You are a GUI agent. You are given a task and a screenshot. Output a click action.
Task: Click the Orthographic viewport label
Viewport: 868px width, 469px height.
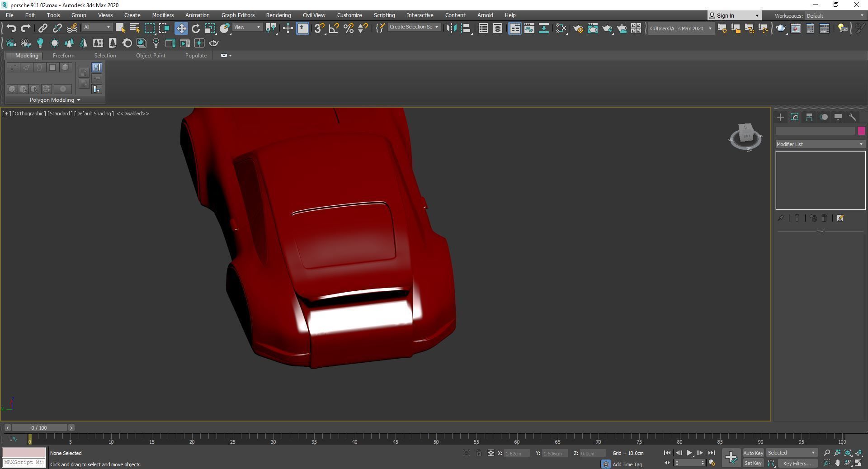(28, 114)
